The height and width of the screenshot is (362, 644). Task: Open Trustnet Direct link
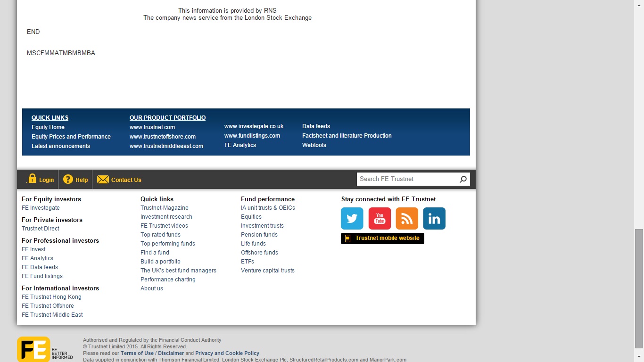41,229
